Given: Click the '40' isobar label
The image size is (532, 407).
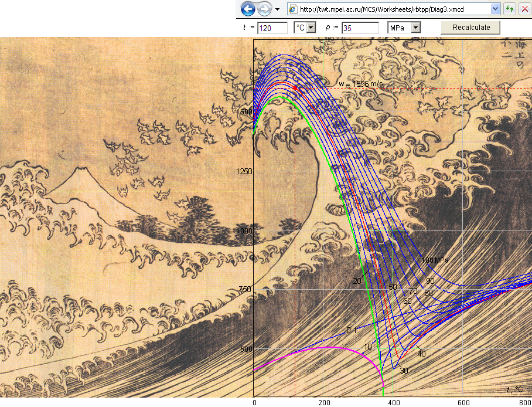Looking at the screenshot, I should [x=421, y=354].
